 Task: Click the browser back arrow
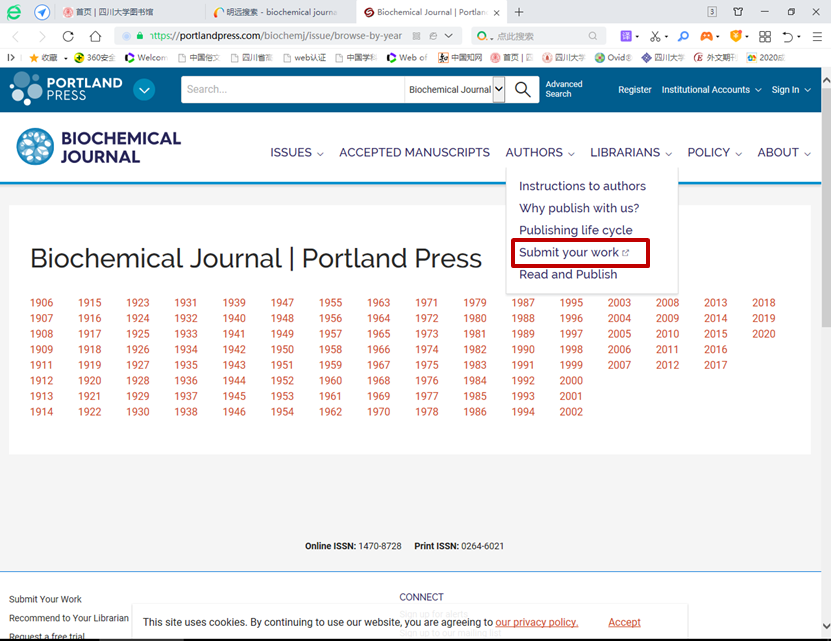click(x=16, y=36)
